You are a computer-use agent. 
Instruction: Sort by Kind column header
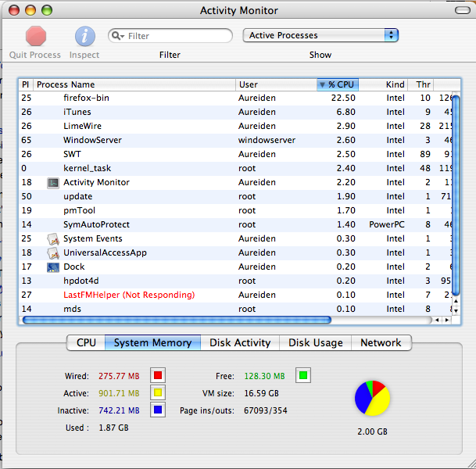pyautogui.click(x=383, y=84)
